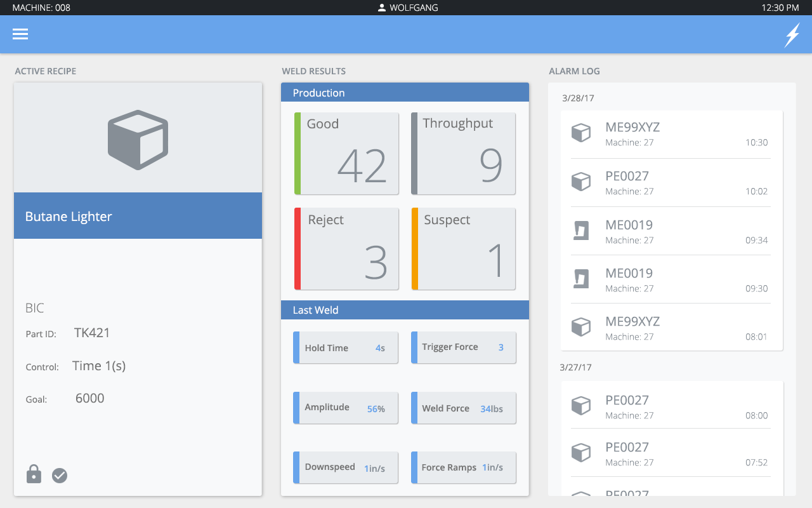
Task: Click the Production section header
Action: pyautogui.click(x=405, y=93)
